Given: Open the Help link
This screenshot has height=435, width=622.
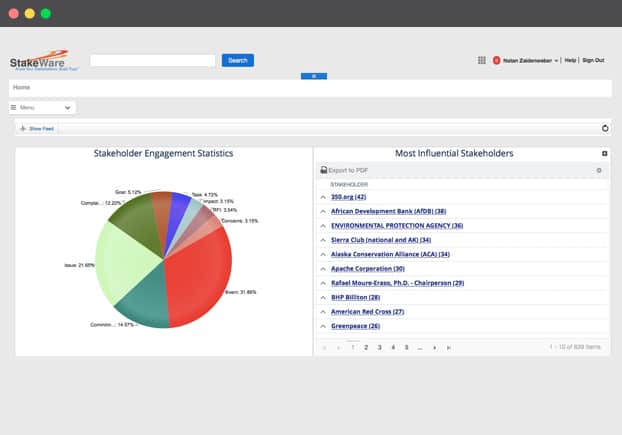Looking at the screenshot, I should coord(570,60).
